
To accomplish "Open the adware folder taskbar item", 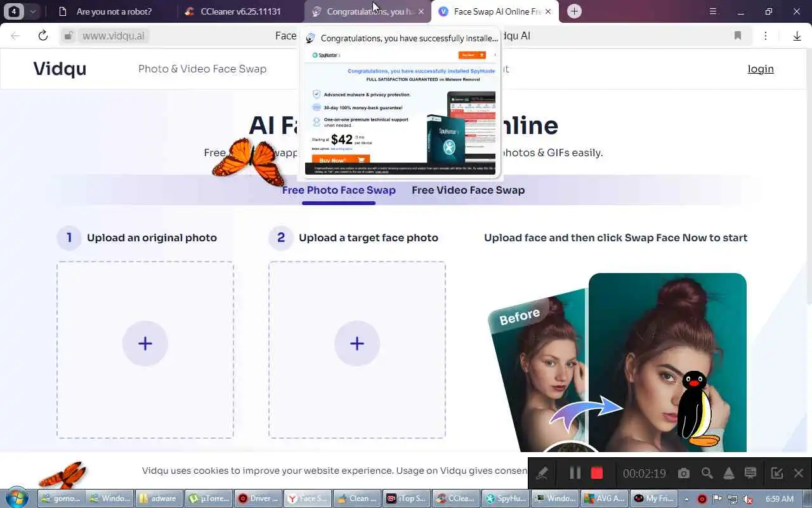I will (x=159, y=498).
